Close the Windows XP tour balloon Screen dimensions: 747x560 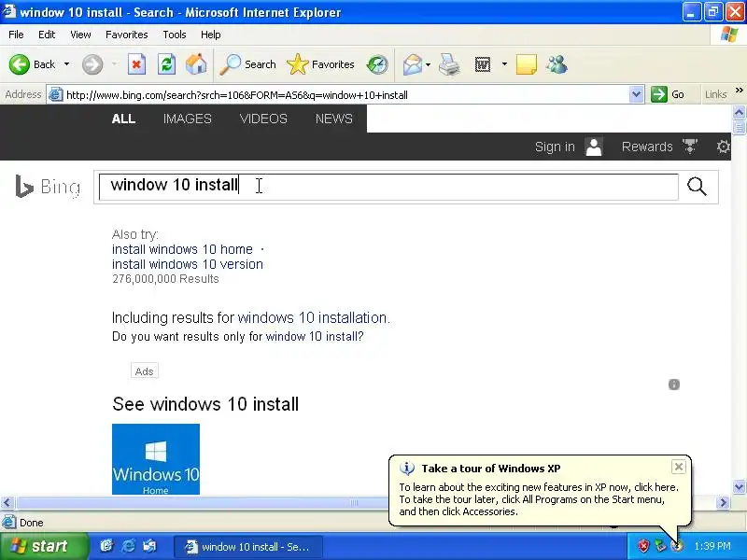click(x=679, y=467)
